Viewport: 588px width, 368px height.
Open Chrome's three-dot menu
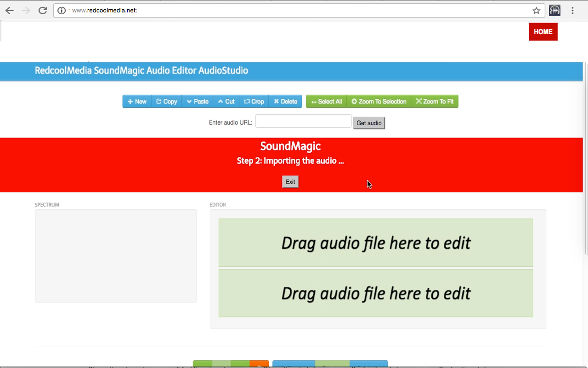coord(572,10)
